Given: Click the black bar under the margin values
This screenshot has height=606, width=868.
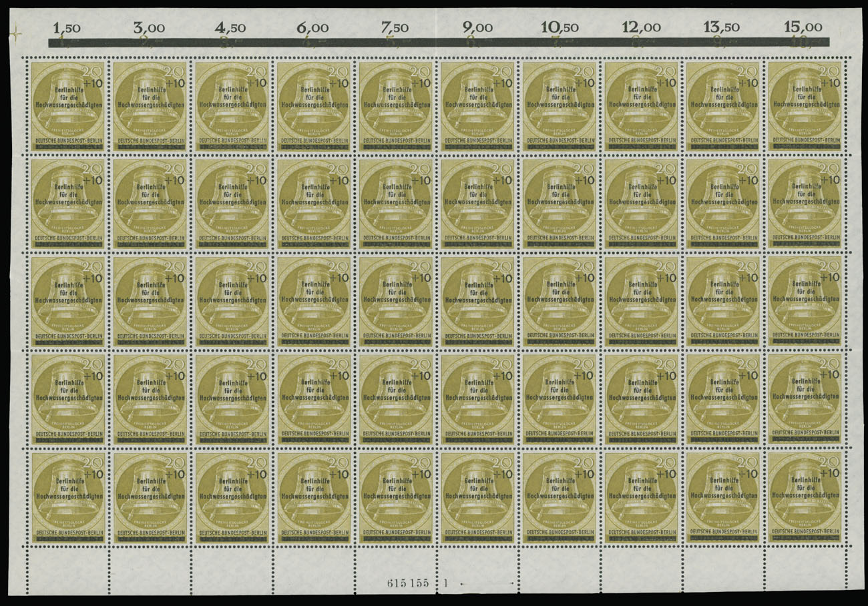Looking at the screenshot, I should (x=439, y=43).
